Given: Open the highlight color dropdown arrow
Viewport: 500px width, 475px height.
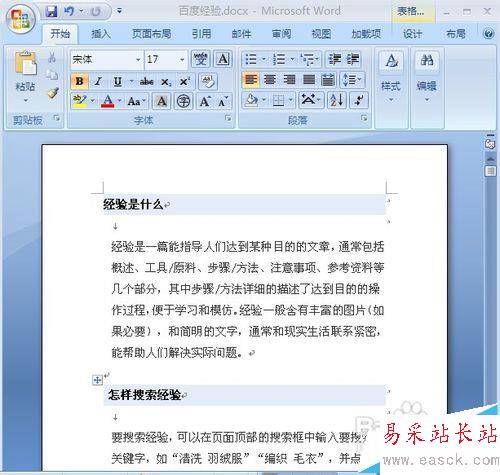Looking at the screenshot, I should coord(92,101).
